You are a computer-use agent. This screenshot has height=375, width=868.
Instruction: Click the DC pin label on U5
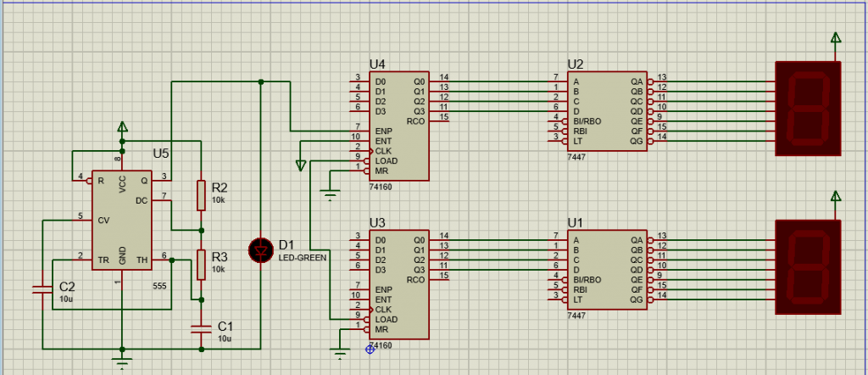142,200
